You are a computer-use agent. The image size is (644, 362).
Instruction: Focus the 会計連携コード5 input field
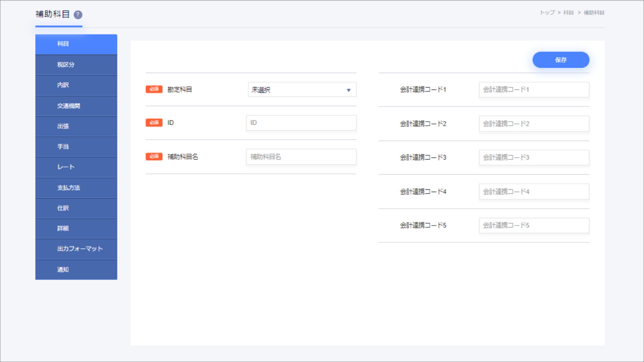[x=534, y=226]
